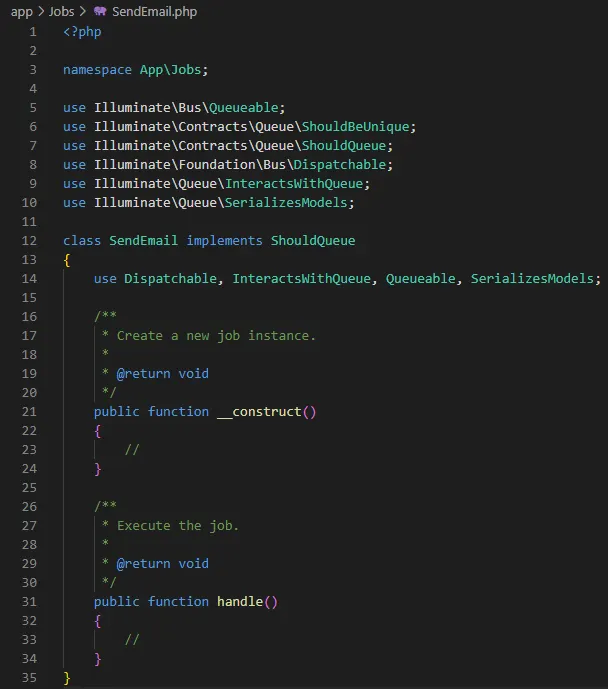Click the '<?php' opening tag
The height and width of the screenshot is (689, 608).
tap(82, 32)
